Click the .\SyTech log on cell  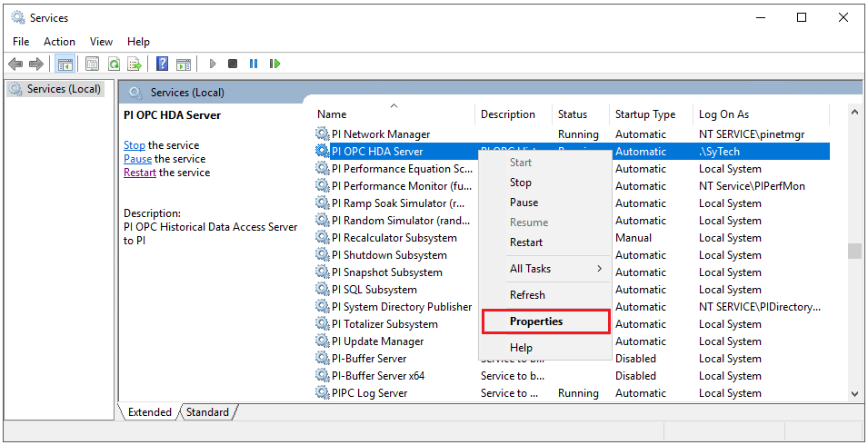pyautogui.click(x=719, y=151)
